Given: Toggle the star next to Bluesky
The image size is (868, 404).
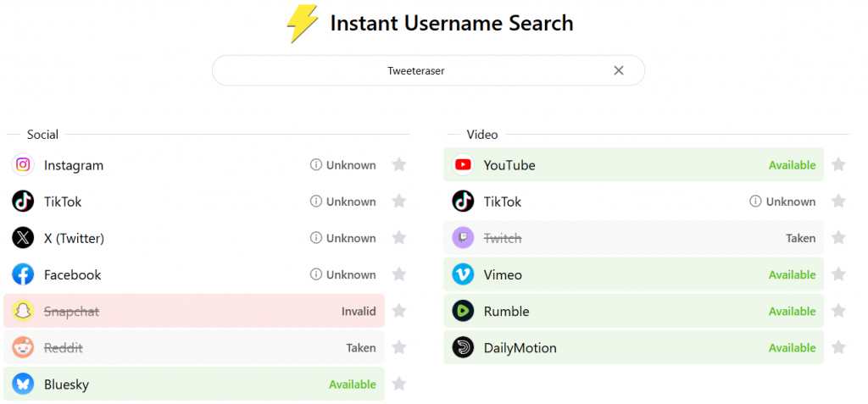Looking at the screenshot, I should (x=399, y=385).
